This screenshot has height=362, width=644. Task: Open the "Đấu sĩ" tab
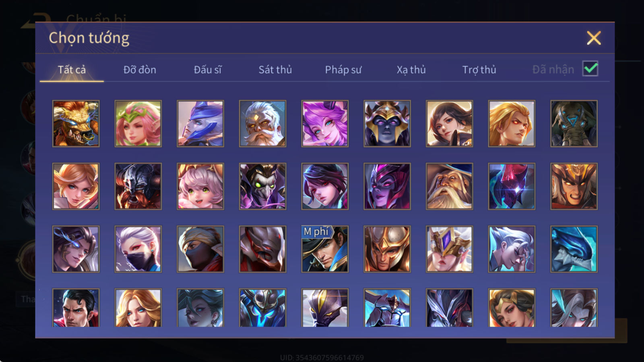coord(208,70)
